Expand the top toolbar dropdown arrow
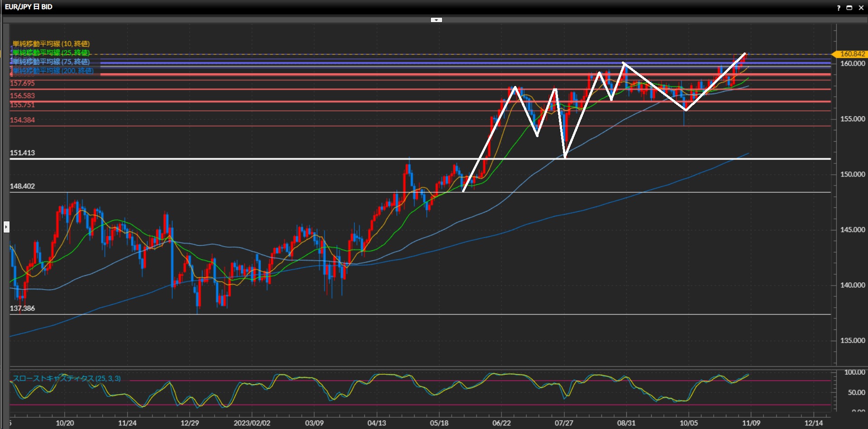Screen dimensions: 868x429 tap(436, 20)
